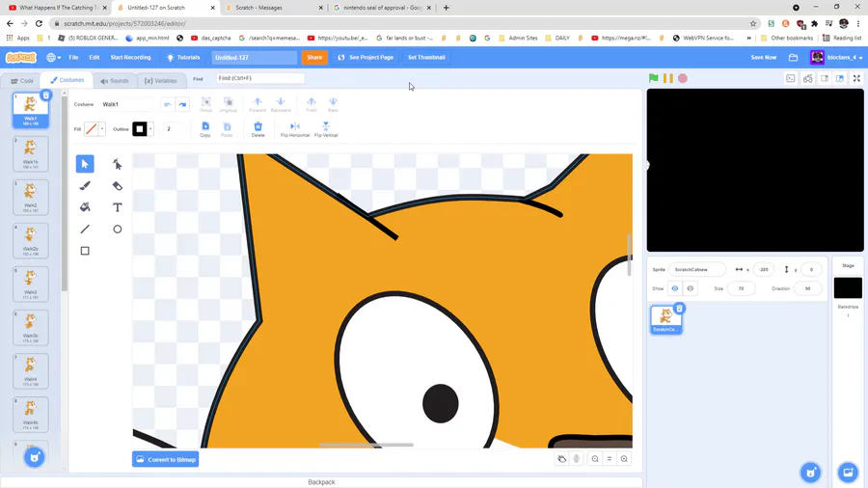This screenshot has width=868, height=488.
Task: Select the Line tool
Action: tap(85, 230)
